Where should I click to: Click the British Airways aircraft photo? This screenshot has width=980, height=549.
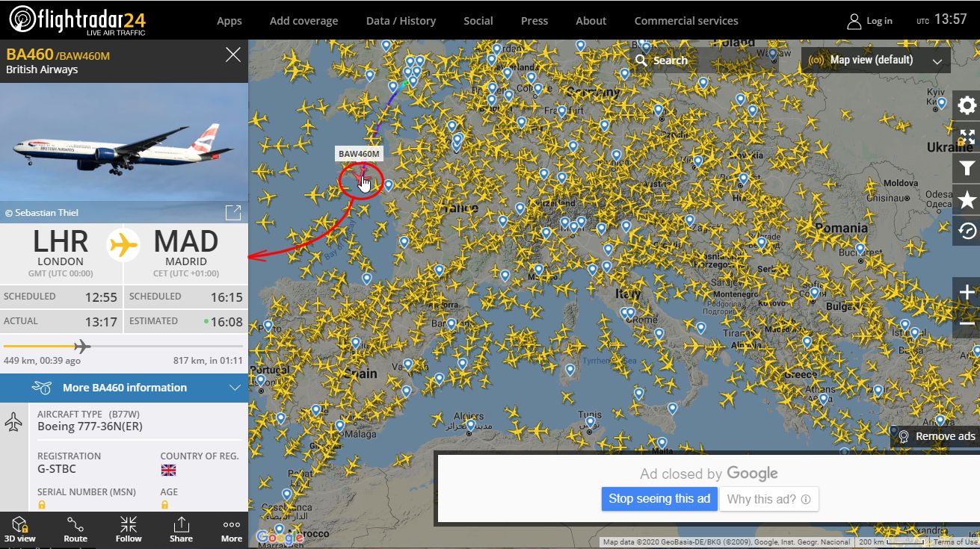pyautogui.click(x=124, y=152)
